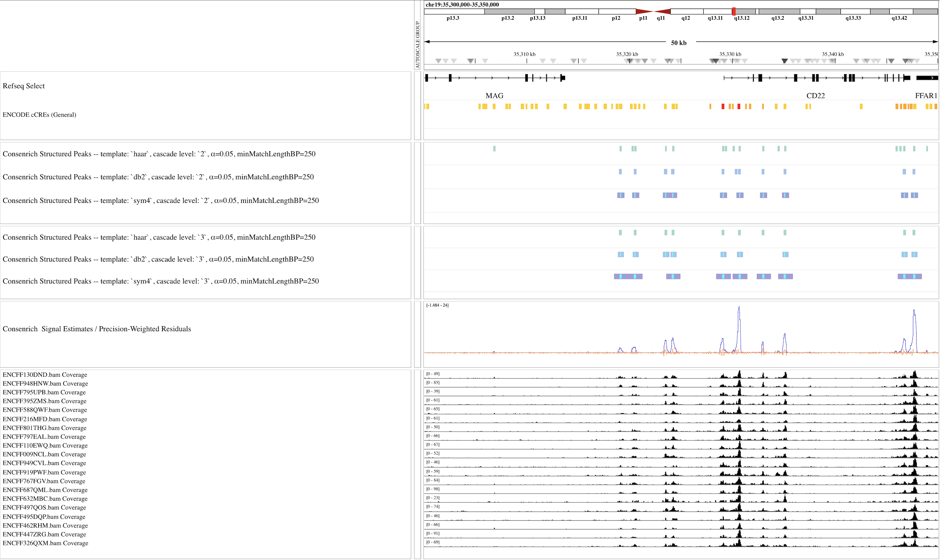
Task: Select the Refseq Select track label
Action: click(23, 86)
